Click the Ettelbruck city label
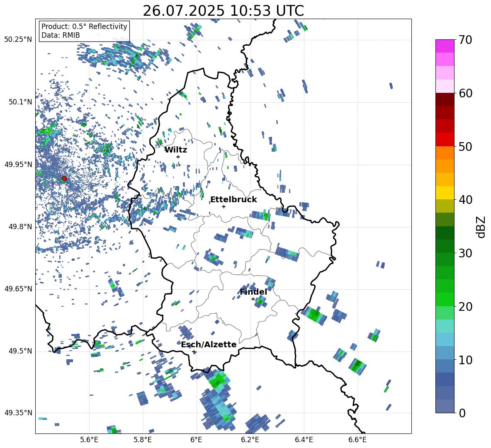Viewport: 491px width, 448px height. pos(233,200)
